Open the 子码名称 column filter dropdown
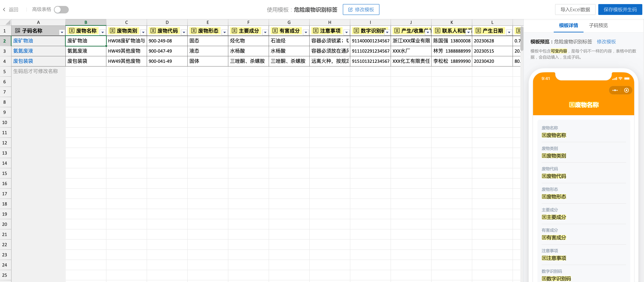The width and height of the screenshot is (644, 282). click(62, 32)
